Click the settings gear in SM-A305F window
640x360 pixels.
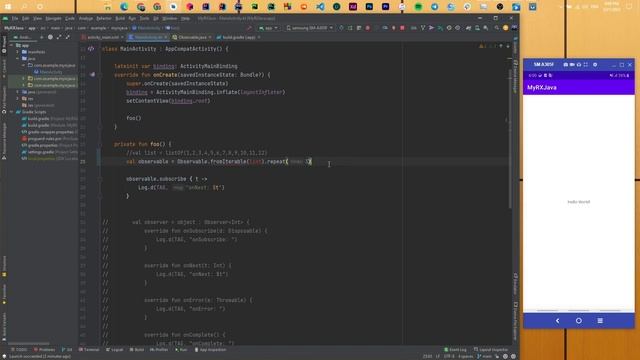tap(595, 64)
